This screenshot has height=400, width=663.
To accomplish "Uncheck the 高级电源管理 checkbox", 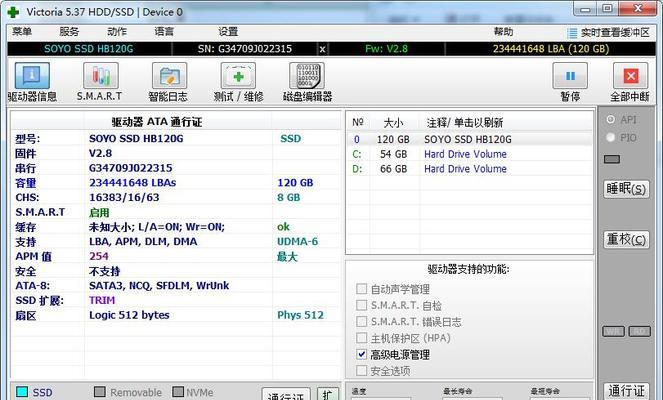I will click(362, 354).
